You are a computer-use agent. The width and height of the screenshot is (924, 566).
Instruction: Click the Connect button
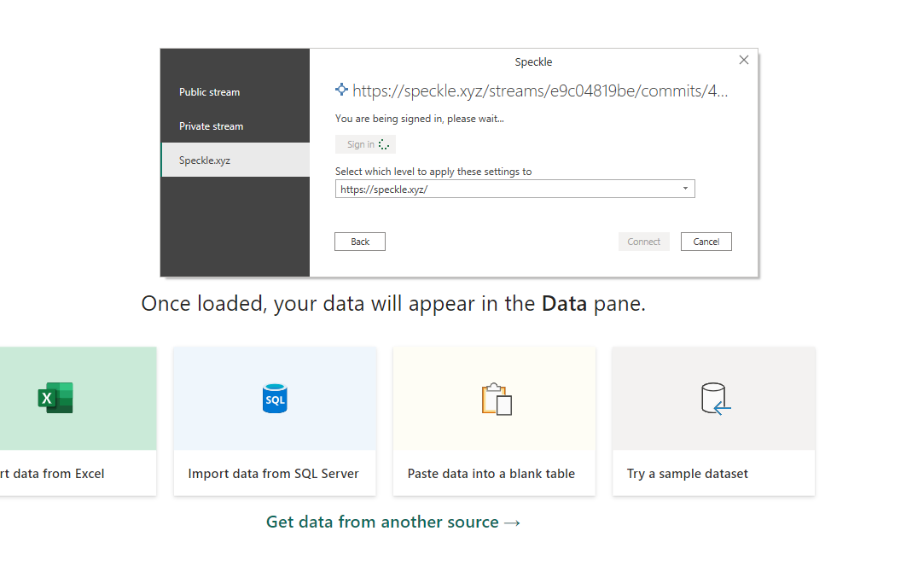[643, 242]
